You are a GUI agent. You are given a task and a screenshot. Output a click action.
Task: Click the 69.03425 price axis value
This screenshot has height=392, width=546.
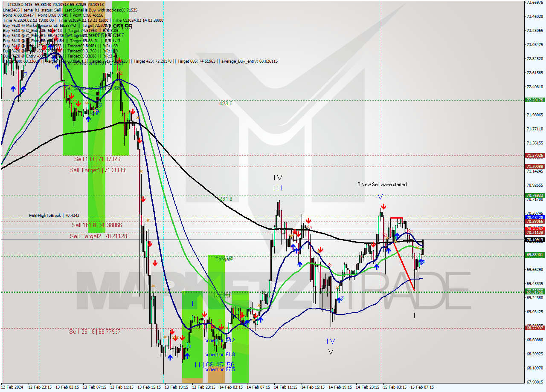(x=534, y=311)
